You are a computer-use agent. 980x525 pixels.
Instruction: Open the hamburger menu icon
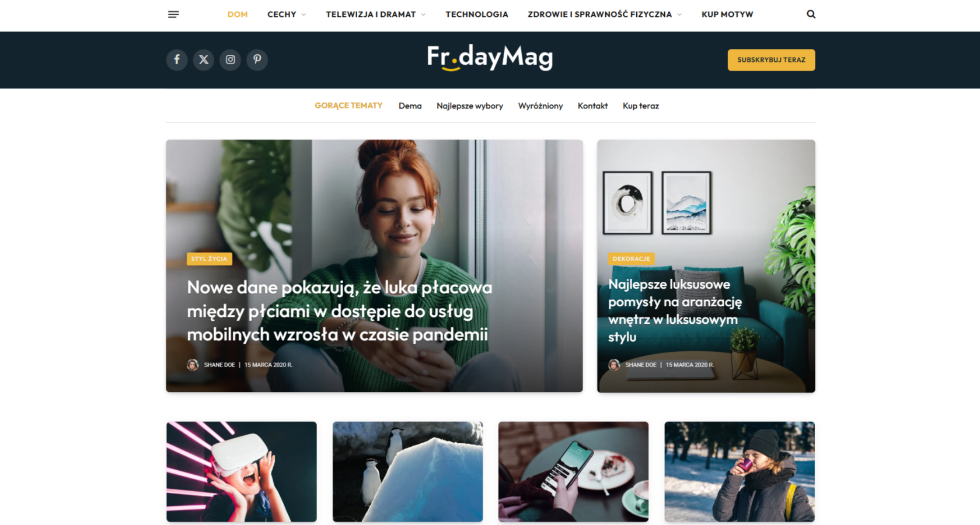[173, 15]
